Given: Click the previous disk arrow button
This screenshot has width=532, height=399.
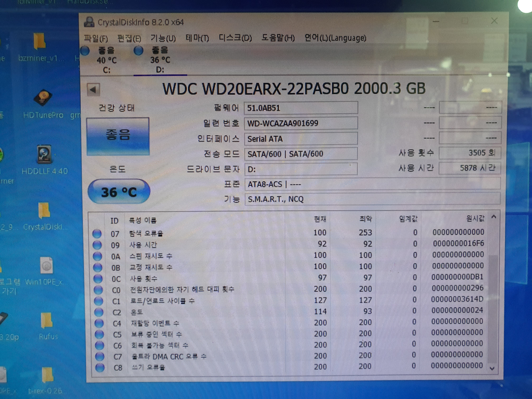Looking at the screenshot, I should click(x=93, y=90).
